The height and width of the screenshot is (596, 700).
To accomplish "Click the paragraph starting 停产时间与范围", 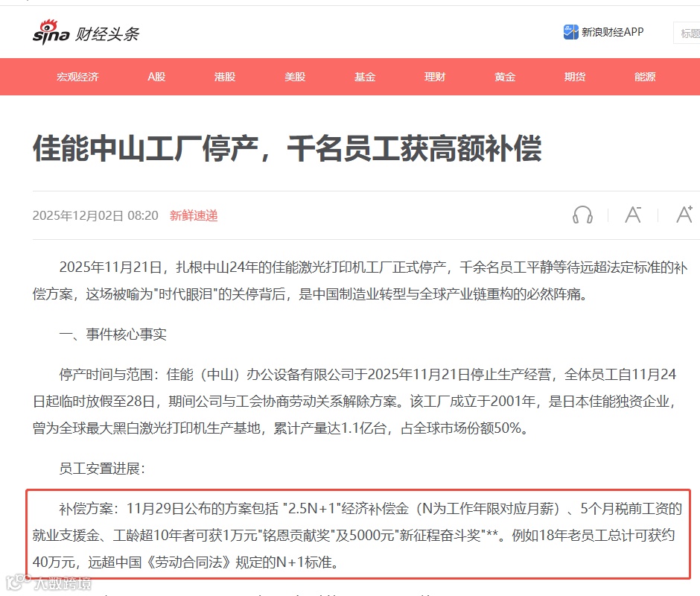I will pyautogui.click(x=355, y=402).
